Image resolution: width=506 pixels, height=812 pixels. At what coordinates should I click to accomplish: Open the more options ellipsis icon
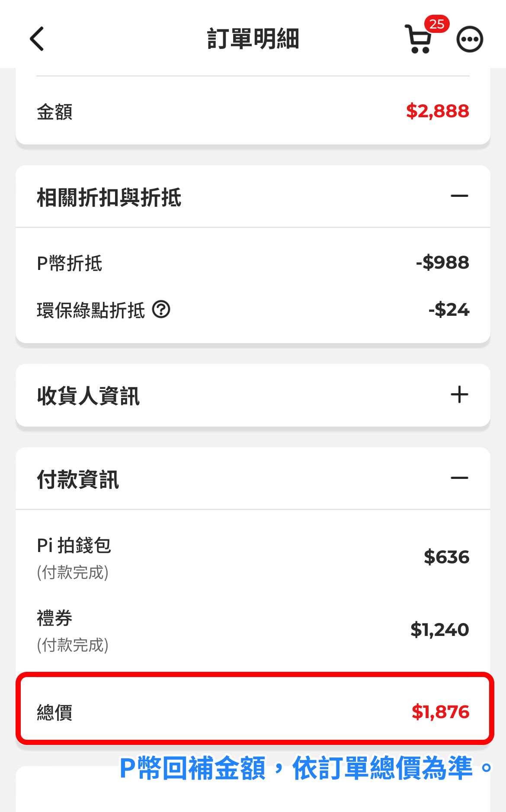pyautogui.click(x=470, y=39)
